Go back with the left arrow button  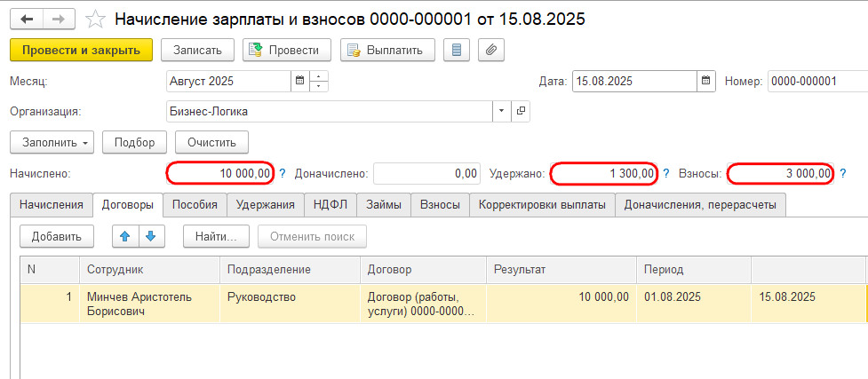pos(27,20)
